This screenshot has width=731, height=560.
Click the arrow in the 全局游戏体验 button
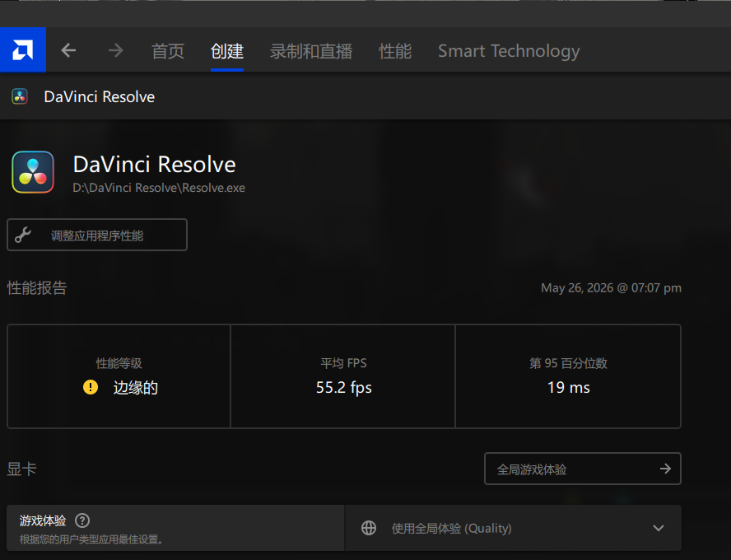click(666, 469)
